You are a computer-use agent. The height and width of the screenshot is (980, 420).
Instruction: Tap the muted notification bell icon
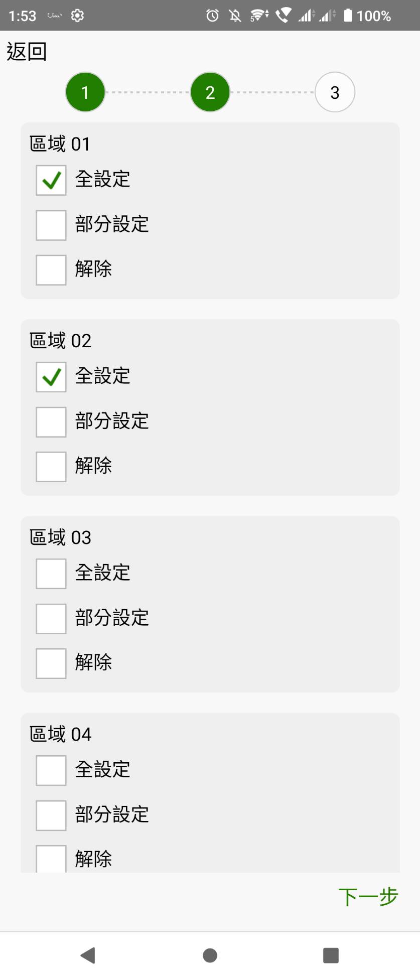click(235, 16)
